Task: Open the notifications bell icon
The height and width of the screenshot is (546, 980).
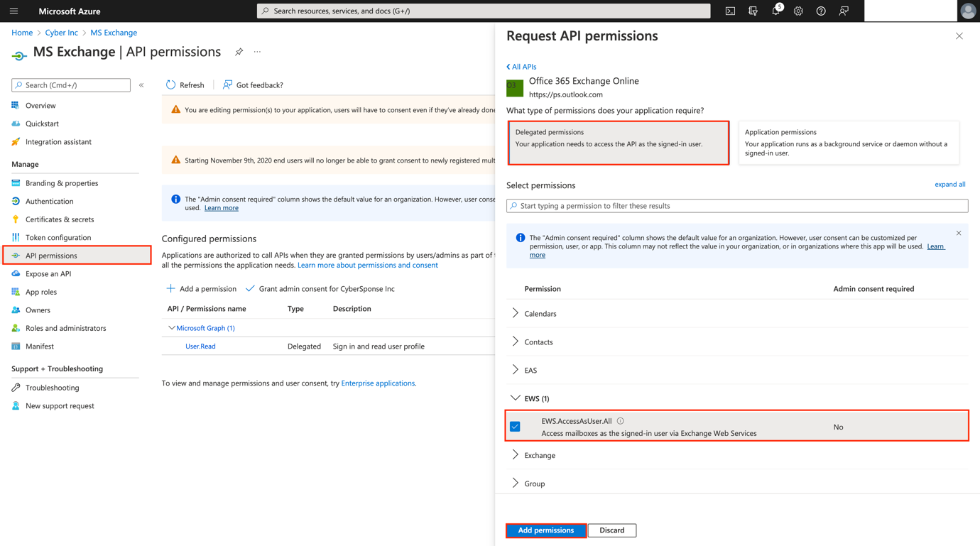Action: point(775,11)
